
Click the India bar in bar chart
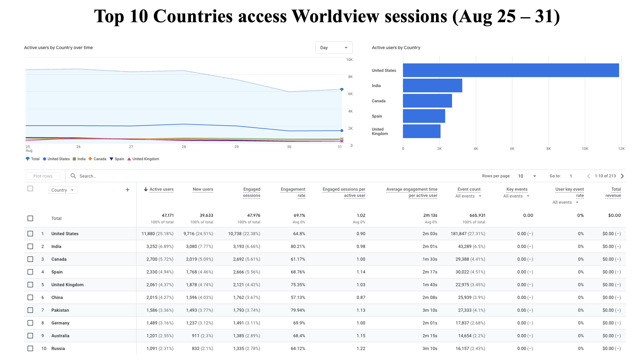432,86
